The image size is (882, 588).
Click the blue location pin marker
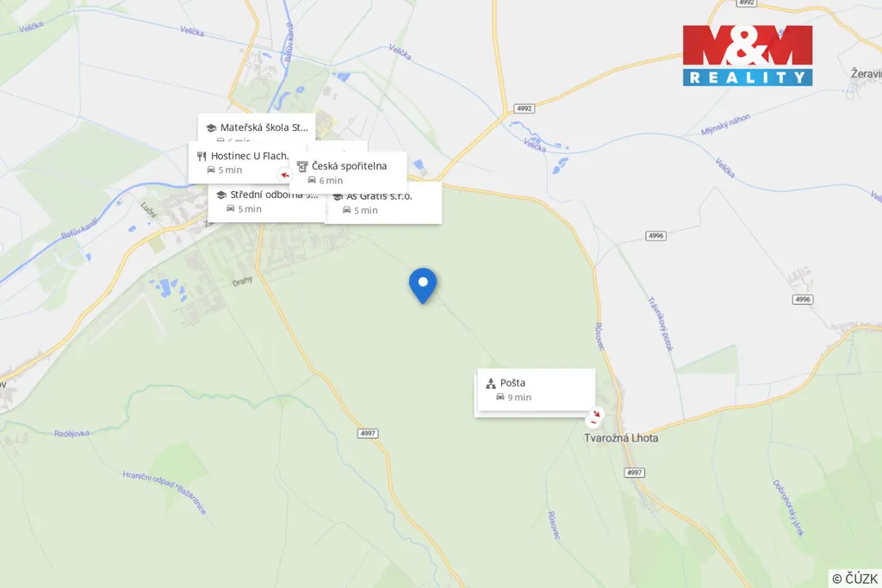click(422, 286)
